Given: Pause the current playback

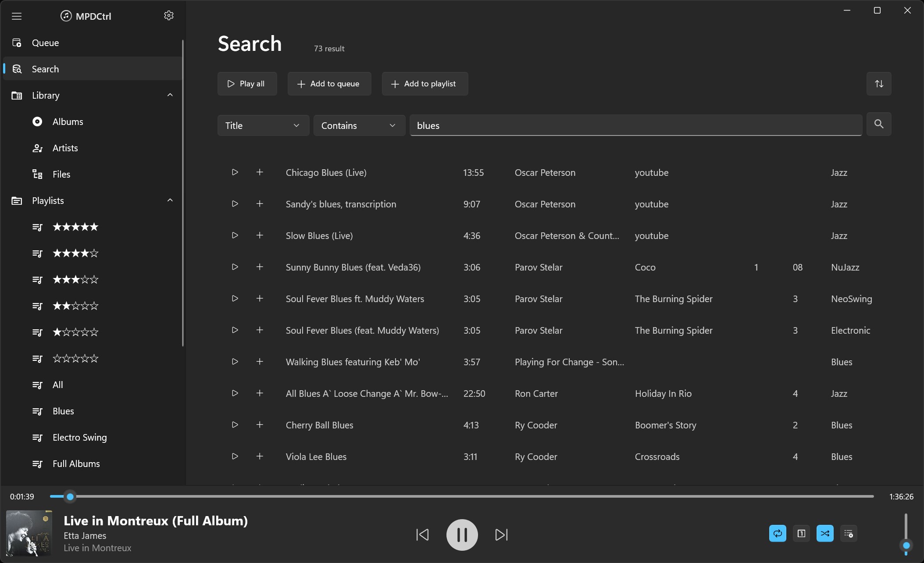Looking at the screenshot, I should tap(462, 534).
